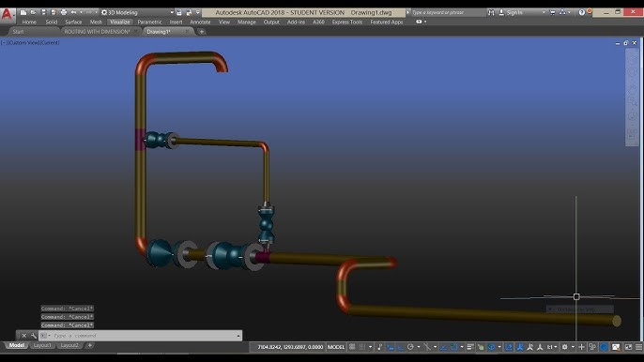Click the command line customize wrench icon
This screenshot has height=362, width=644.
pos(34,336)
